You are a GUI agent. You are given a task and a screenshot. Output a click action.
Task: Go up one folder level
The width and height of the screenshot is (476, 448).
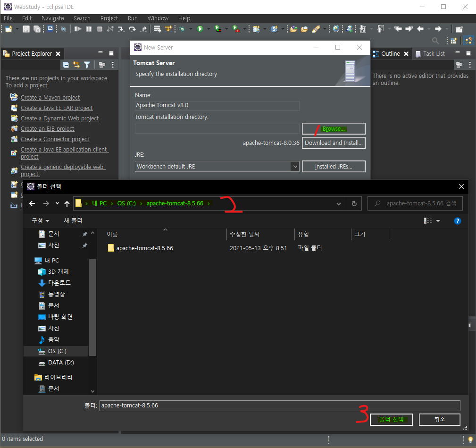click(67, 203)
